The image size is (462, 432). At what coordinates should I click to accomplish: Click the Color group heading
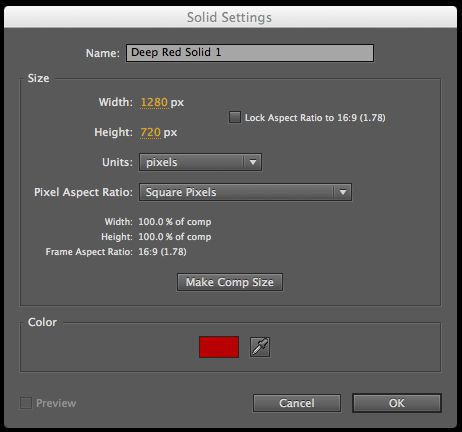pyautogui.click(x=42, y=322)
